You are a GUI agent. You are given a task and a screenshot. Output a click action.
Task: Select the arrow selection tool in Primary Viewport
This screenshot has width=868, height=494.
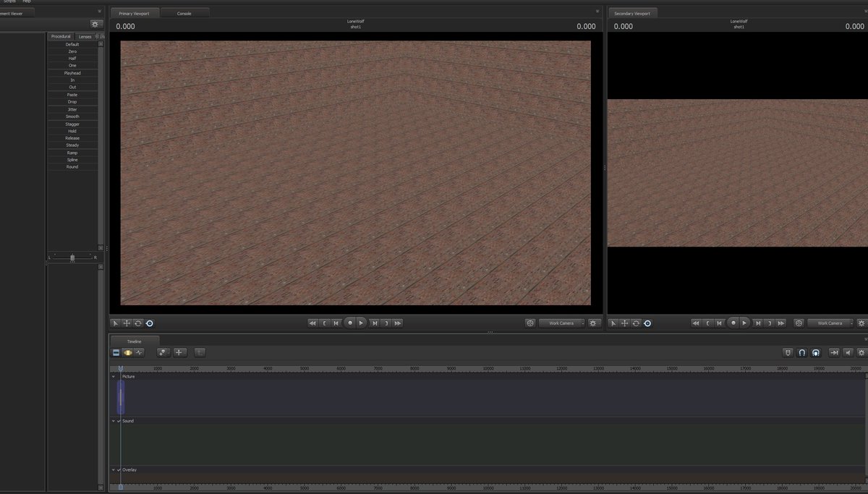click(116, 323)
